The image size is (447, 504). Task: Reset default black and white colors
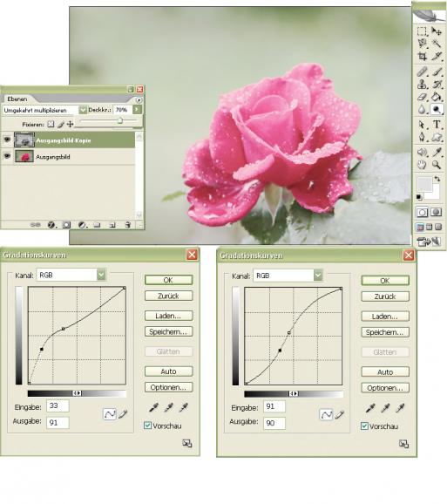click(419, 197)
